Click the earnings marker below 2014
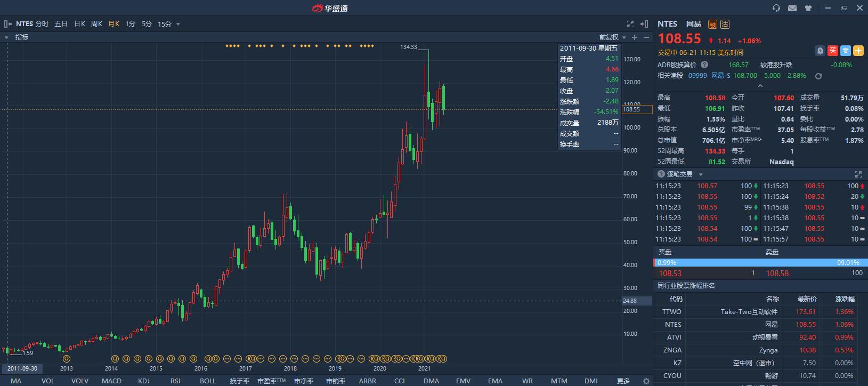Screen dimensions: 868x386 pyautogui.click(x=114, y=359)
